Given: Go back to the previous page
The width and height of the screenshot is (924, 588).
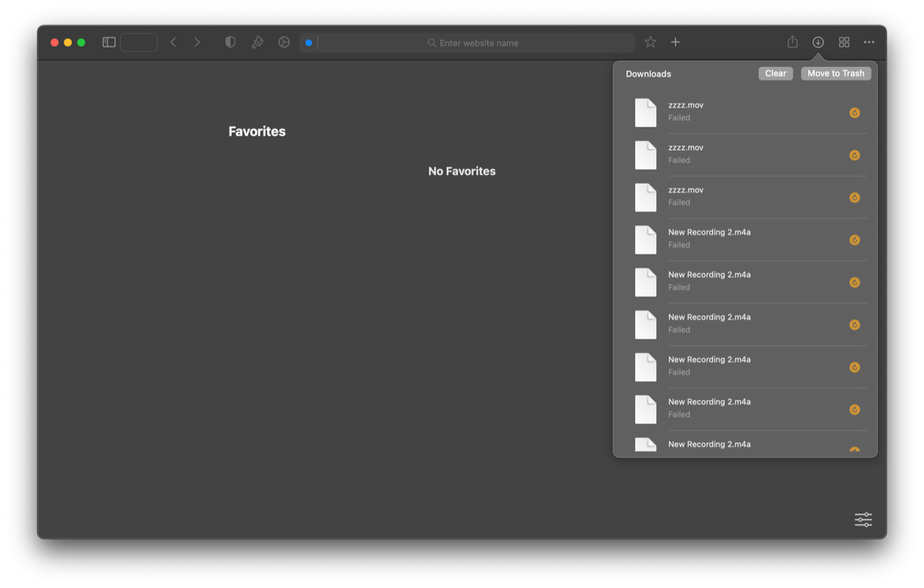Looking at the screenshot, I should pos(173,43).
